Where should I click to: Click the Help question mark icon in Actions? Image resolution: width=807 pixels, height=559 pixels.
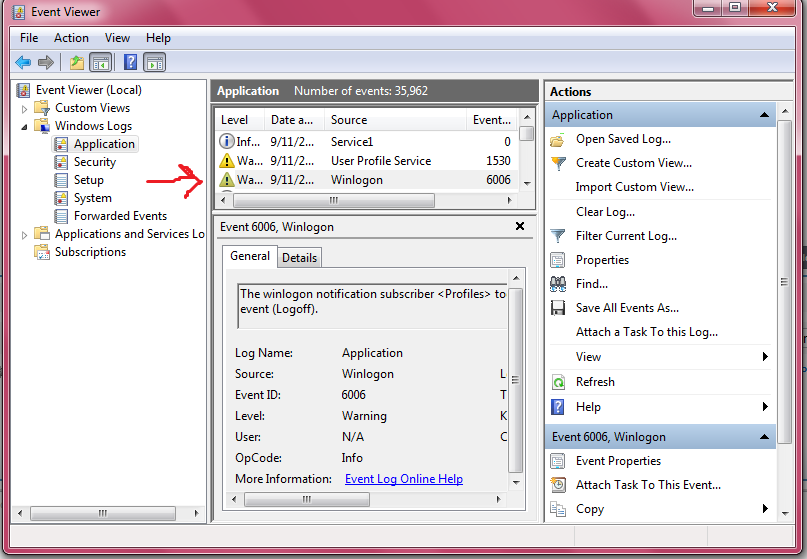point(558,407)
